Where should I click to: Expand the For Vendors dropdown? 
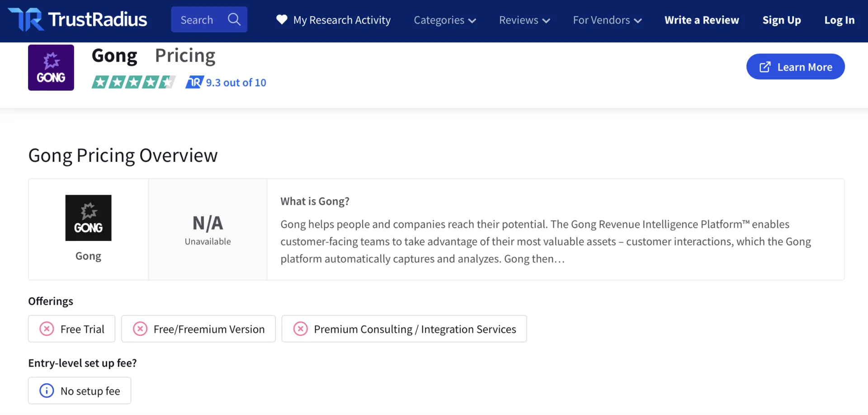coord(607,20)
